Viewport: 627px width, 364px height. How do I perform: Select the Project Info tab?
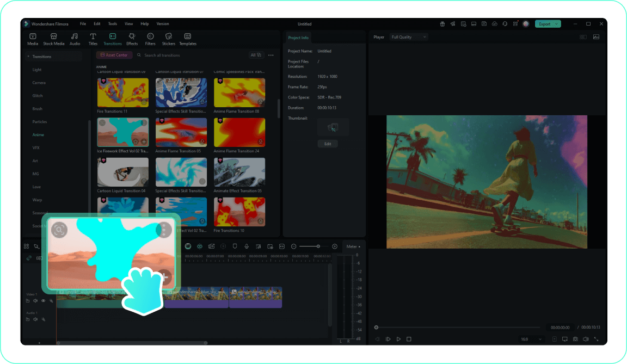(x=298, y=38)
